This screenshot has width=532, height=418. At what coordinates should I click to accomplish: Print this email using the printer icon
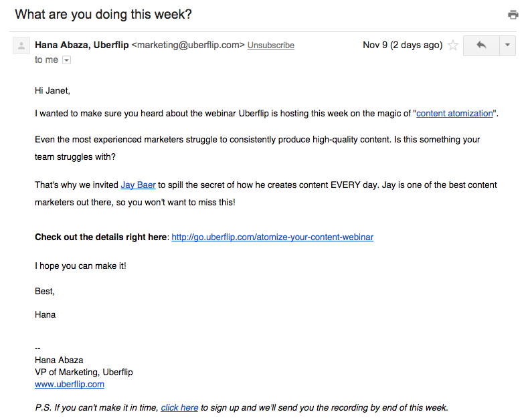pos(513,15)
